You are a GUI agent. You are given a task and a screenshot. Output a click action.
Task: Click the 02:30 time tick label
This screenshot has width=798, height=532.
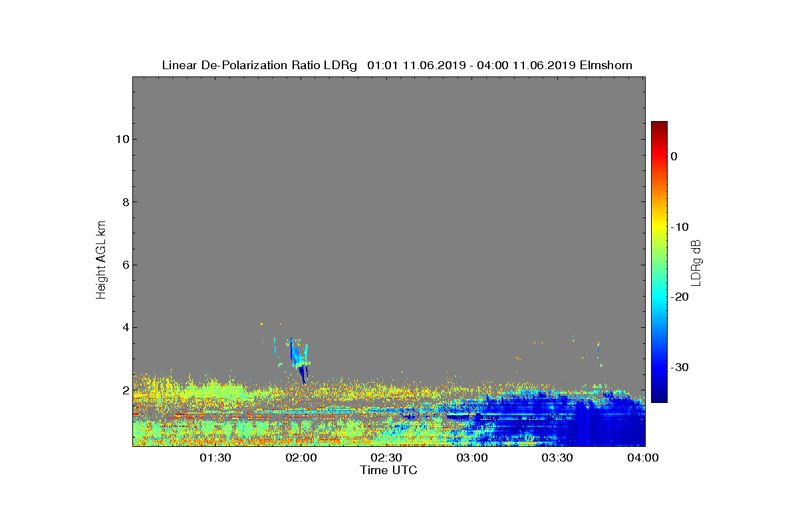386,458
